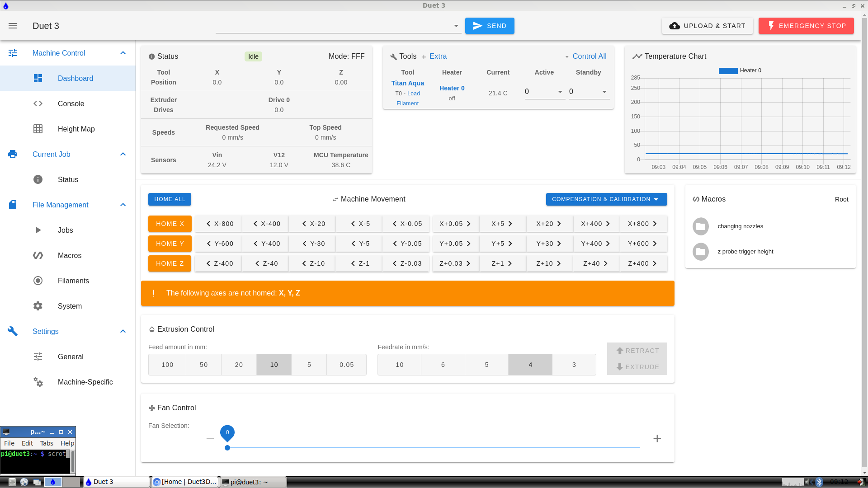
Task: Select feed amount 100 mm
Action: pyautogui.click(x=167, y=365)
